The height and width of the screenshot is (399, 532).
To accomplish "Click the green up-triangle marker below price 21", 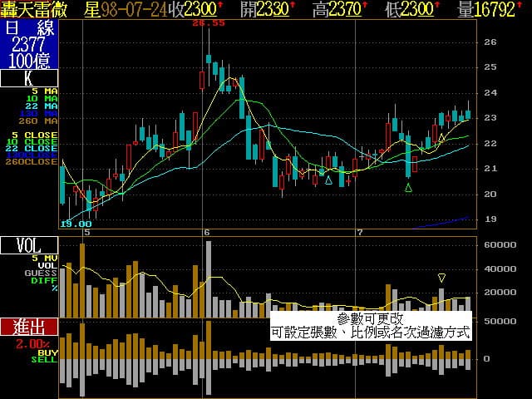I will tap(408, 189).
